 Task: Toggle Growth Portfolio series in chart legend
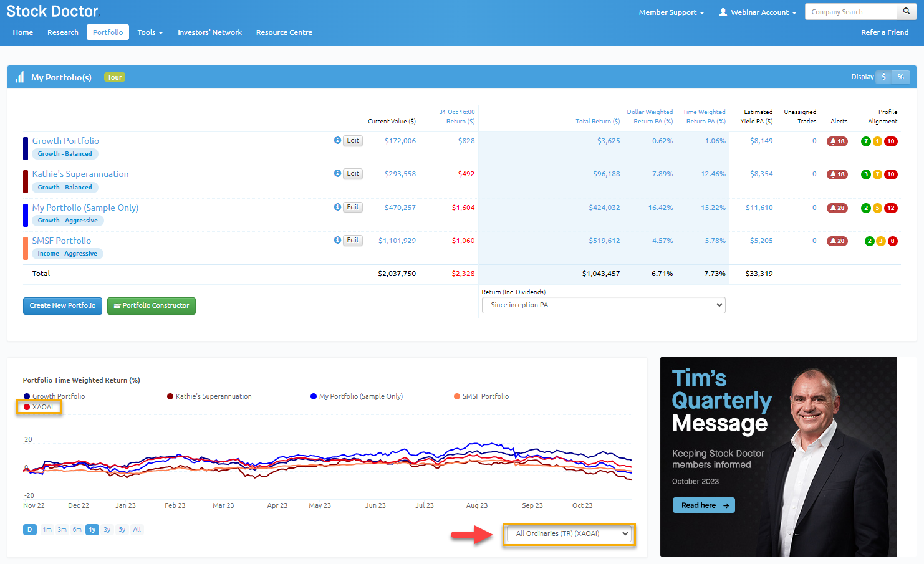pos(54,396)
